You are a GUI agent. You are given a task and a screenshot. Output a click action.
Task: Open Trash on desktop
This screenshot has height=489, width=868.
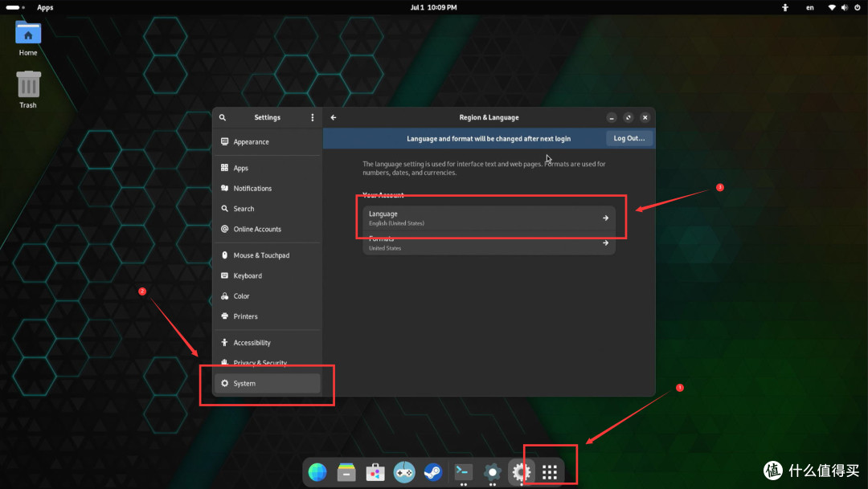pos(28,89)
